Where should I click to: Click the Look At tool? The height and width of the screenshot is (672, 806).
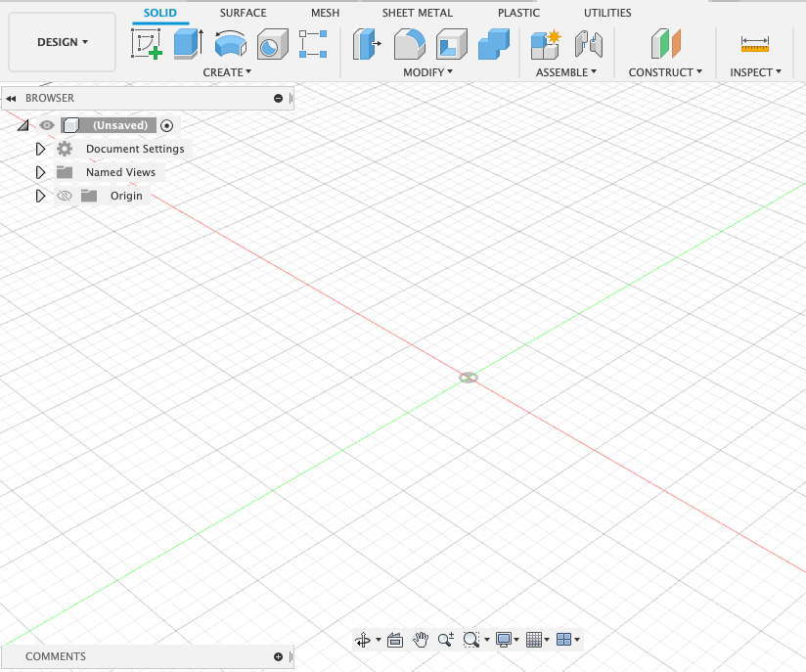[x=395, y=640]
